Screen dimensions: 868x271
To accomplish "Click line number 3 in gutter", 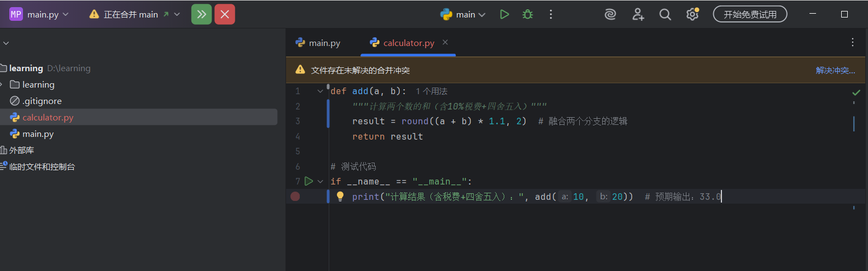I will [x=298, y=121].
